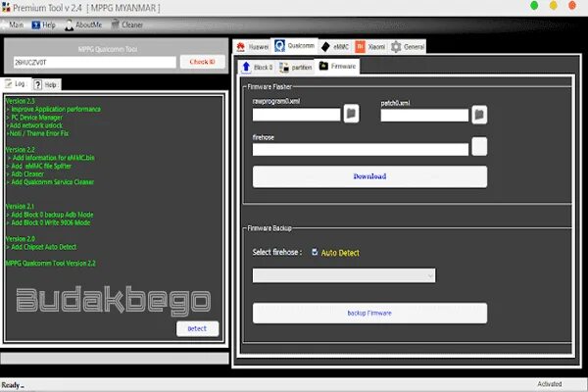Open the Cleaner menu

127,24
